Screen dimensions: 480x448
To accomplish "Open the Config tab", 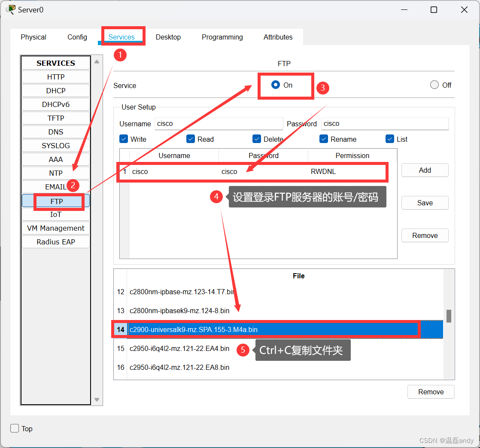I will point(77,37).
